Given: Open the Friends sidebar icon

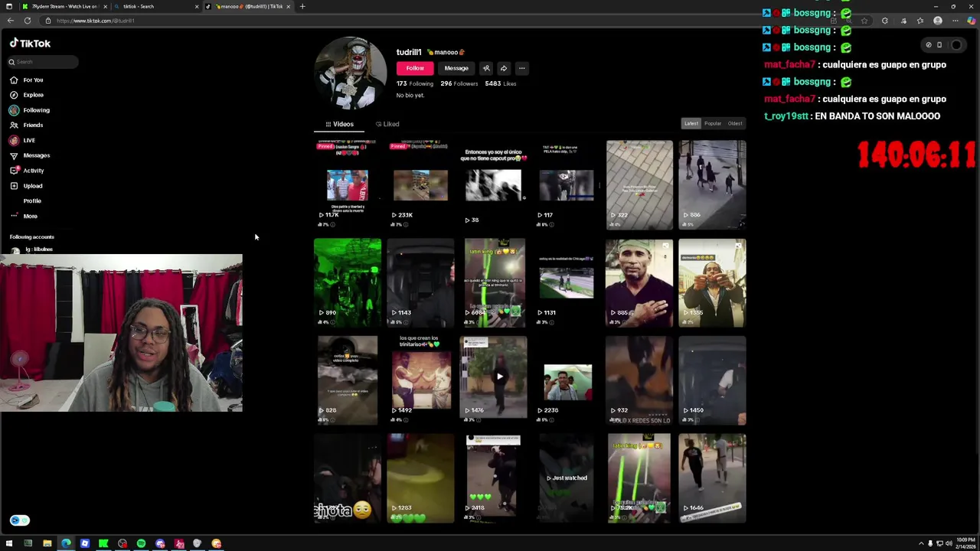Looking at the screenshot, I should (14, 125).
